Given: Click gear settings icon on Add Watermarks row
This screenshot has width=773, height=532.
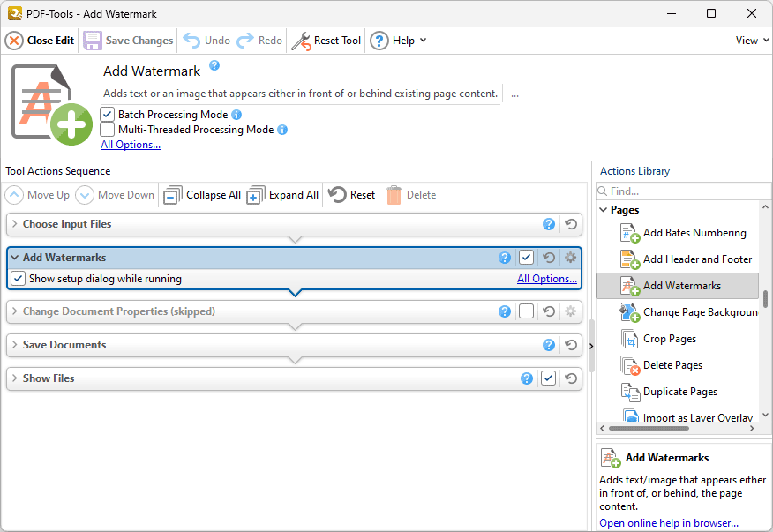Looking at the screenshot, I should click(x=570, y=258).
